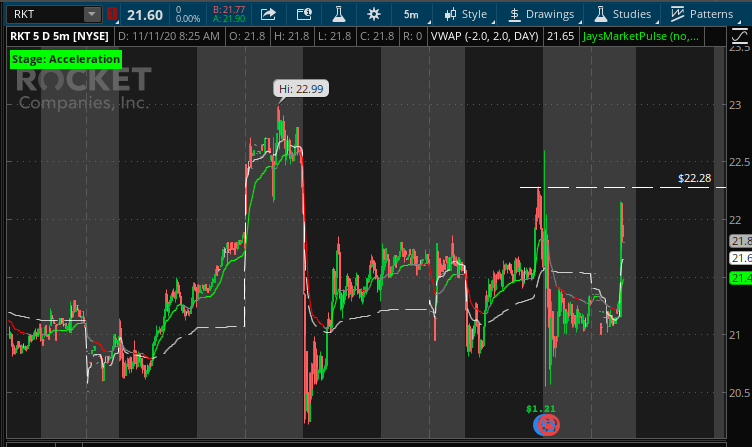Open the Style menu
Image resolution: width=752 pixels, height=447 pixels.
(x=465, y=14)
